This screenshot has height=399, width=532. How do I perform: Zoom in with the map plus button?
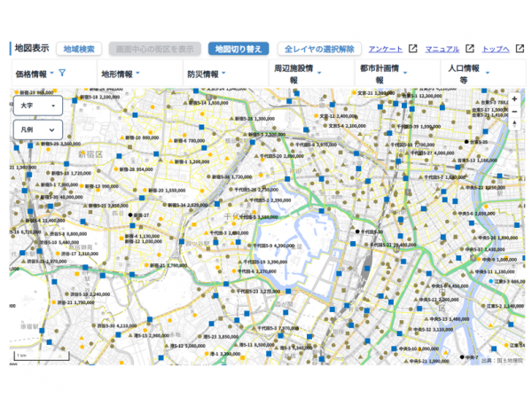point(514,99)
